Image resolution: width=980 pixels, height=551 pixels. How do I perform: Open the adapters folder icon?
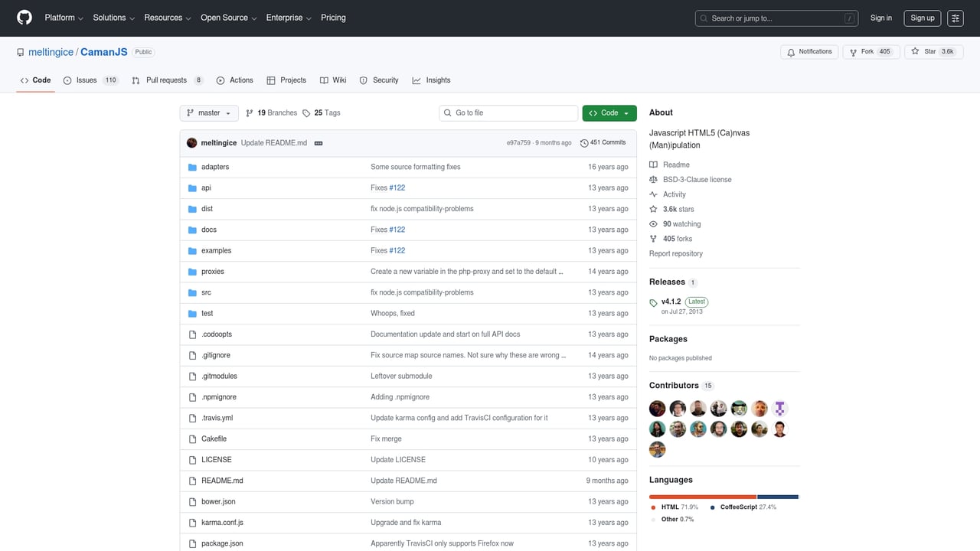[192, 167]
